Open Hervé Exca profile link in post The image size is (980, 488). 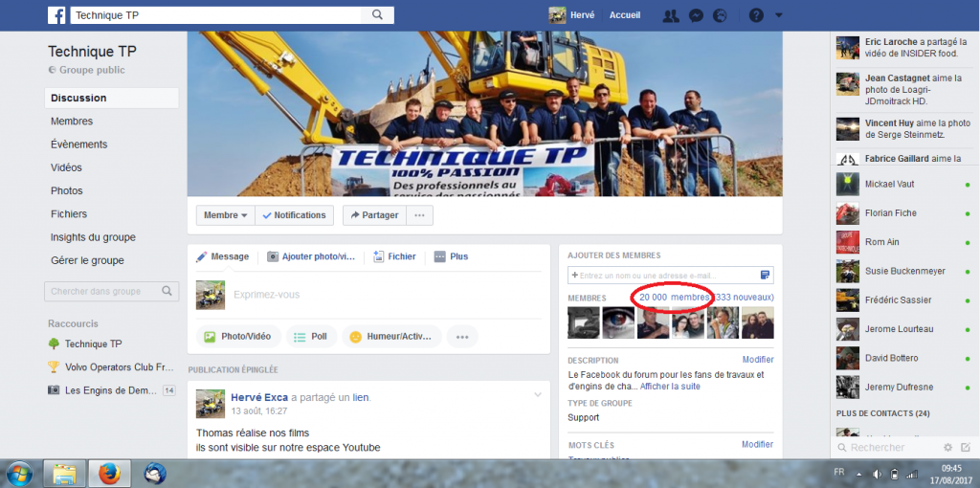[x=259, y=397]
